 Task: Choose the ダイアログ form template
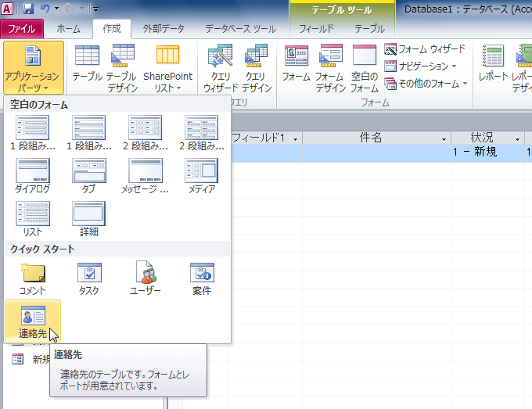click(33, 176)
